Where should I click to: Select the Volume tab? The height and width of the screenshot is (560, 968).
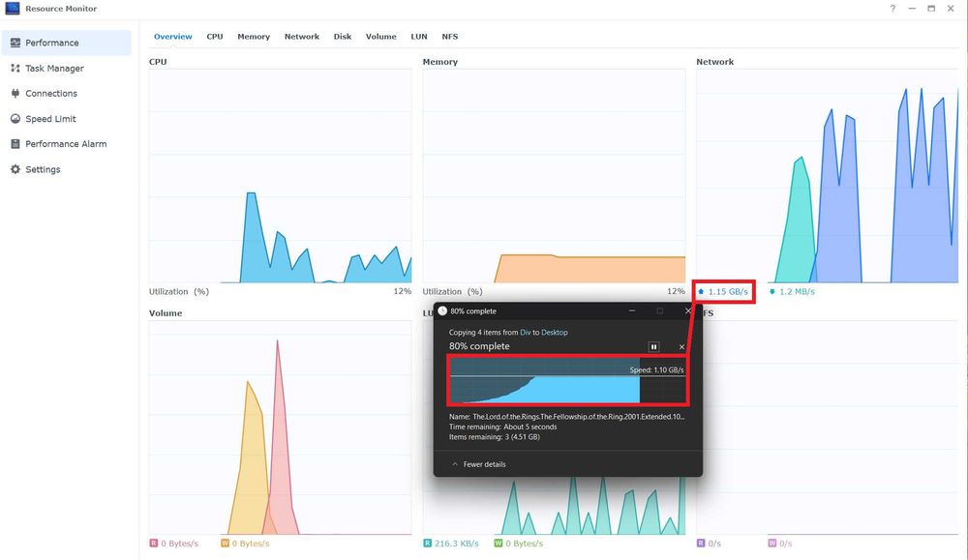pos(380,37)
